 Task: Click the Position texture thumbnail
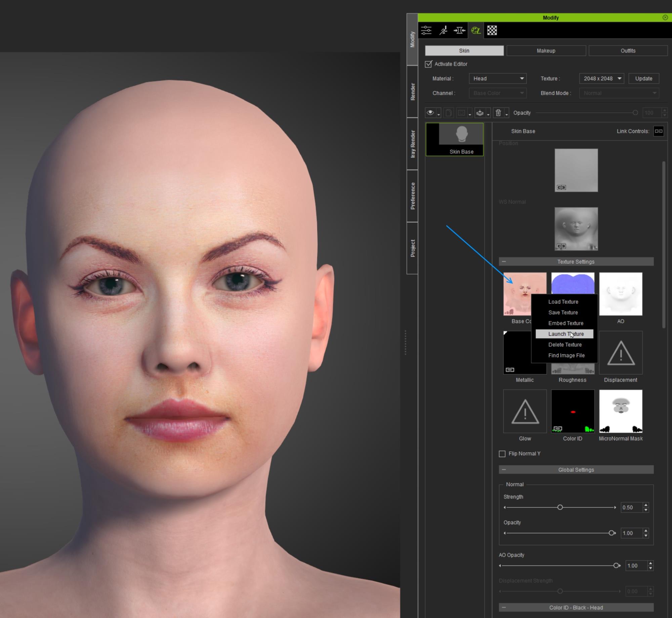(576, 170)
